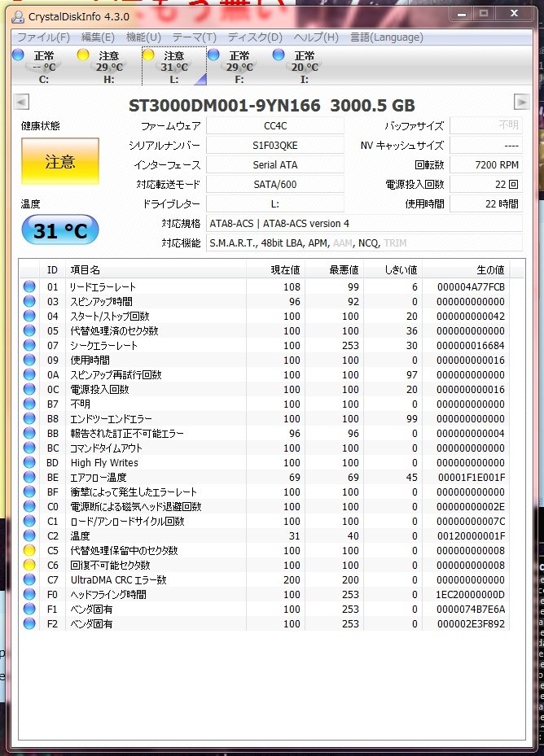
Task: Go to next disk with right arrow
Action: coord(521,103)
